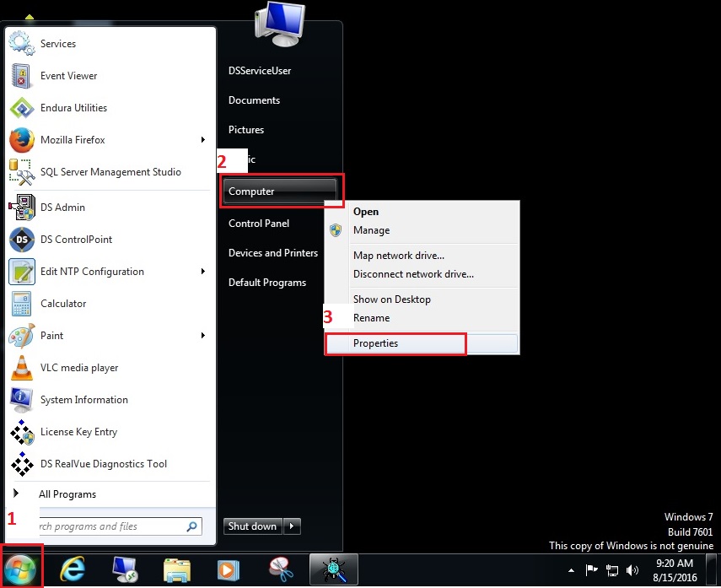The width and height of the screenshot is (721, 588).
Task: Open DS RealVue Diagnostics Tool
Action: tap(103, 464)
